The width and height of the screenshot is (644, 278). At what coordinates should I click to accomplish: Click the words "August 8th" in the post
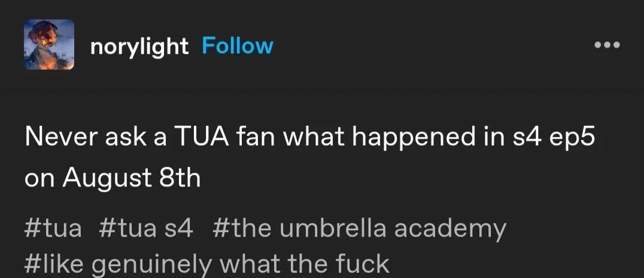coord(132,178)
